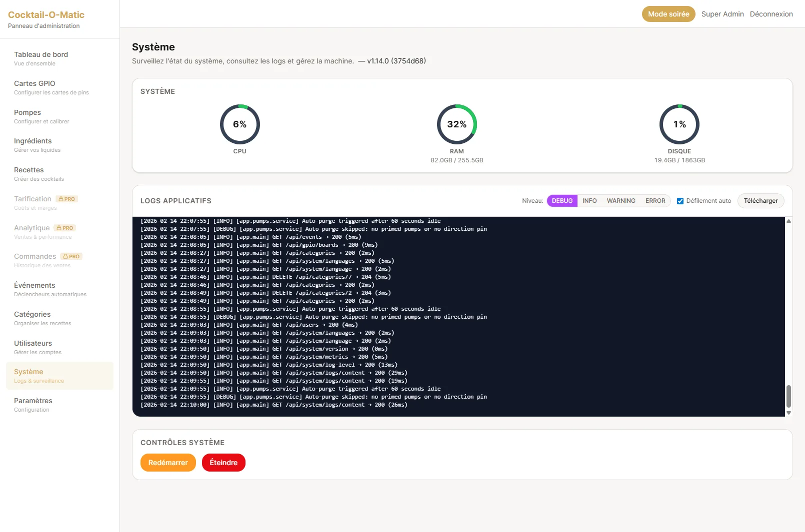Click log line GET /api/events
This screenshot has width=805, height=532.
(250, 237)
